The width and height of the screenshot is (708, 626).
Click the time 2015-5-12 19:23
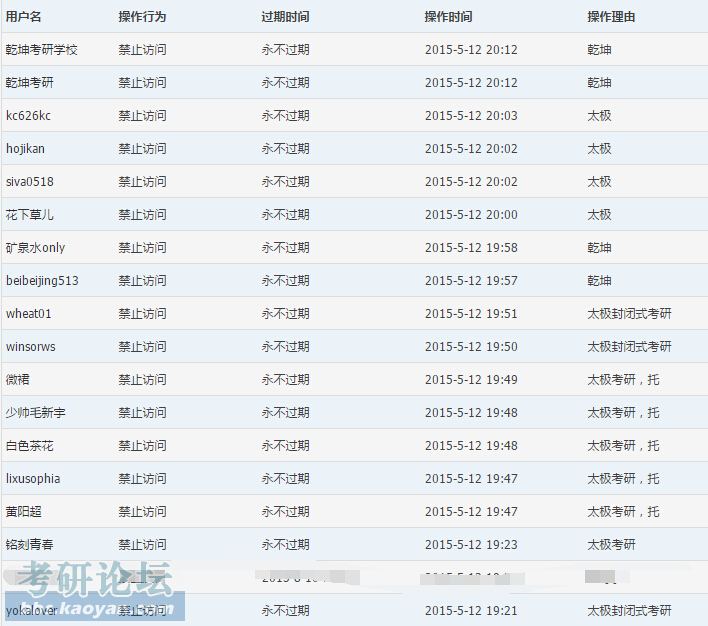pyautogui.click(x=471, y=545)
